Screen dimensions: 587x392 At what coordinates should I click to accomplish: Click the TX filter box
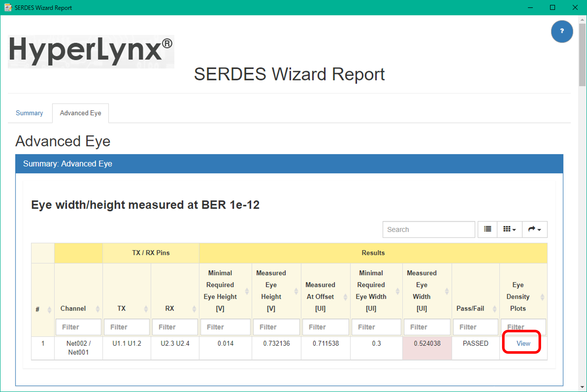pos(127,327)
